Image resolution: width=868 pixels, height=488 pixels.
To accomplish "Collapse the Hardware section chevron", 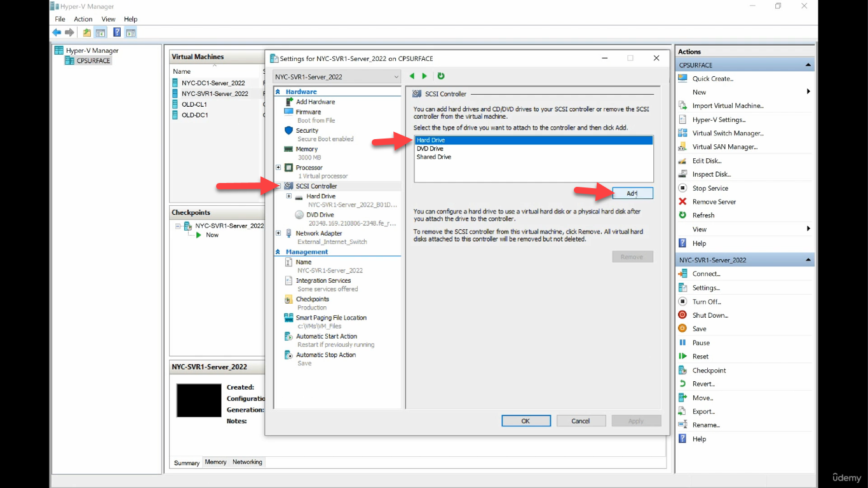I will click(x=278, y=92).
